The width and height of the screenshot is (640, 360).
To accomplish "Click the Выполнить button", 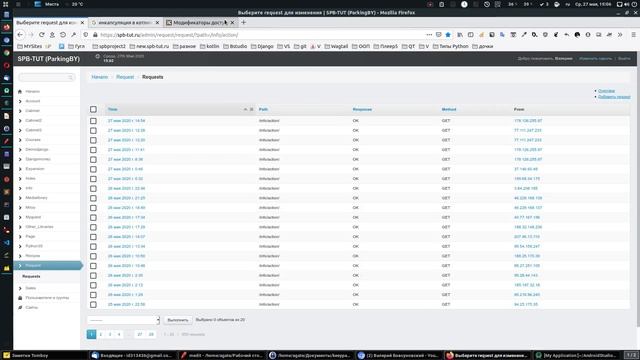I will coord(178,320).
